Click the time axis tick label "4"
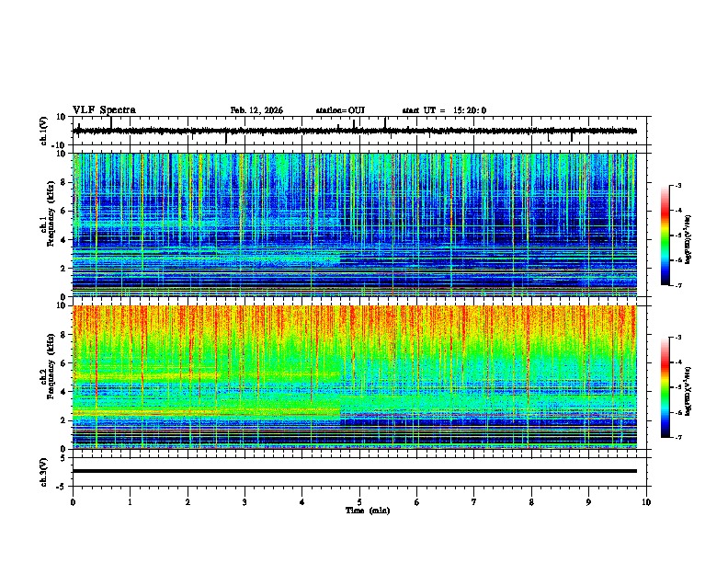Screen dimensions: 728x563 click(x=302, y=502)
